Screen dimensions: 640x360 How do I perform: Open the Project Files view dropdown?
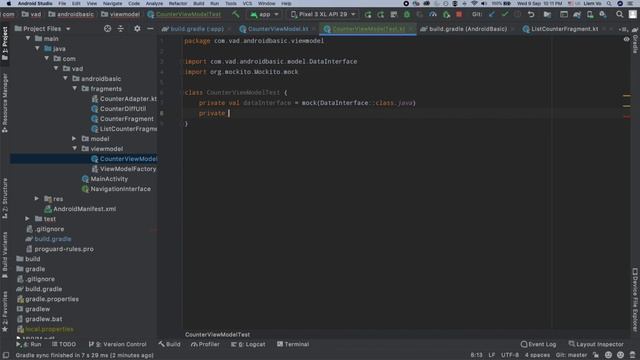(42, 29)
